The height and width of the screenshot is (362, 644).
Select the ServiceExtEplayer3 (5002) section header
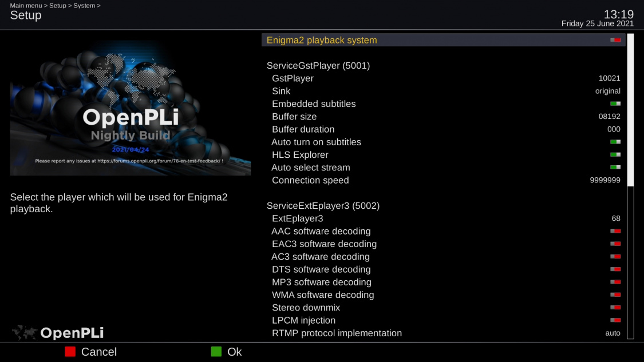[x=323, y=205]
